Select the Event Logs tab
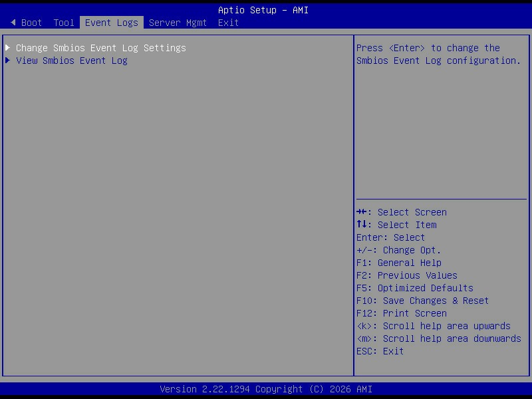The image size is (532, 399). [112, 23]
